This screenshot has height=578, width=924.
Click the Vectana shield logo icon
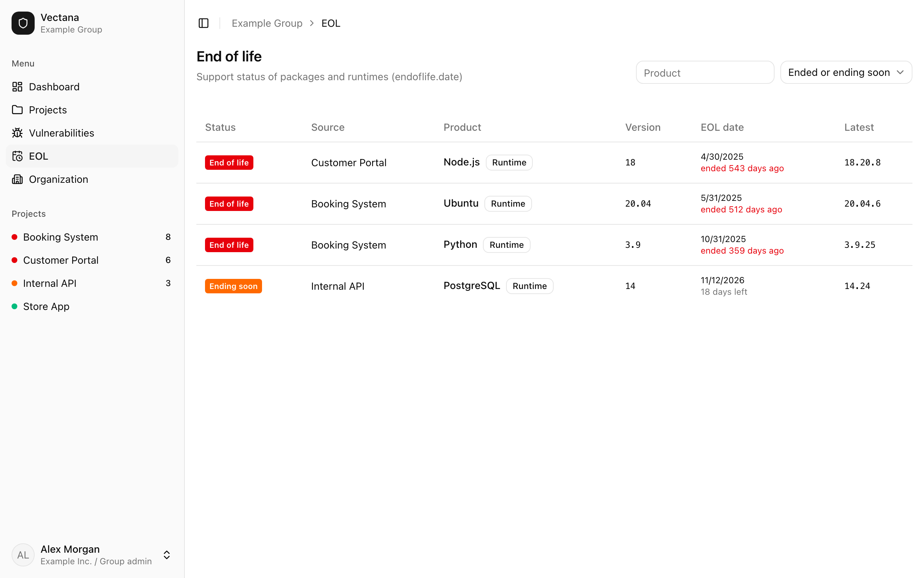(x=23, y=23)
